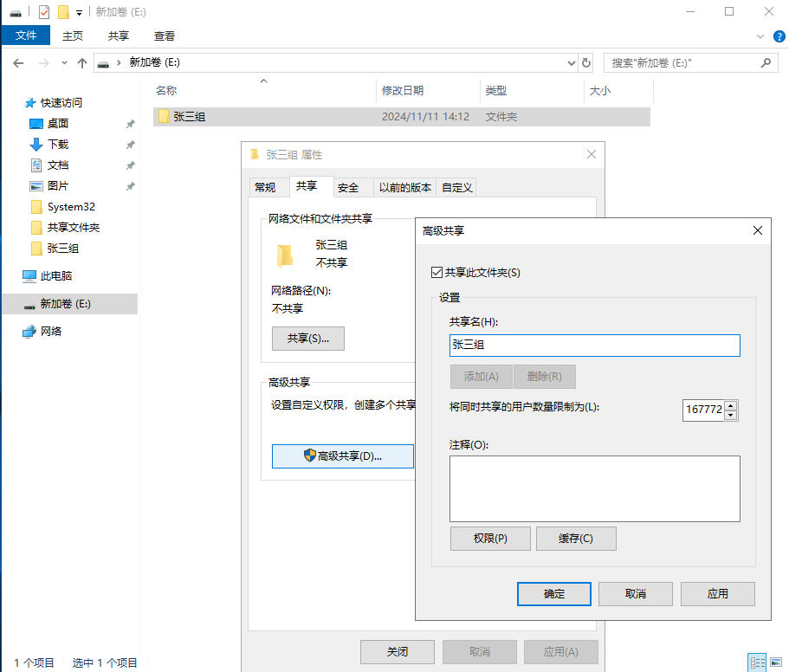Click the properties checkmark icon in title bar
Screen dimensions: 789x672
pyautogui.click(x=44, y=11)
